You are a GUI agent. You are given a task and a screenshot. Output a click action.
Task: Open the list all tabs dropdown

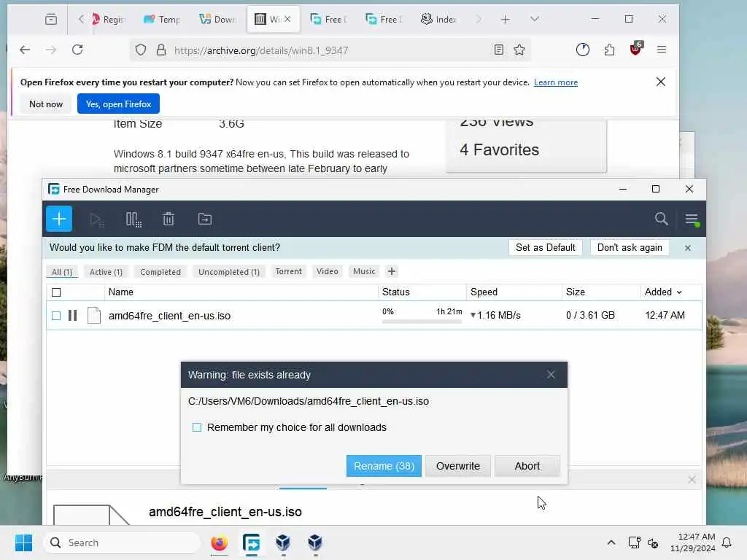[535, 19]
